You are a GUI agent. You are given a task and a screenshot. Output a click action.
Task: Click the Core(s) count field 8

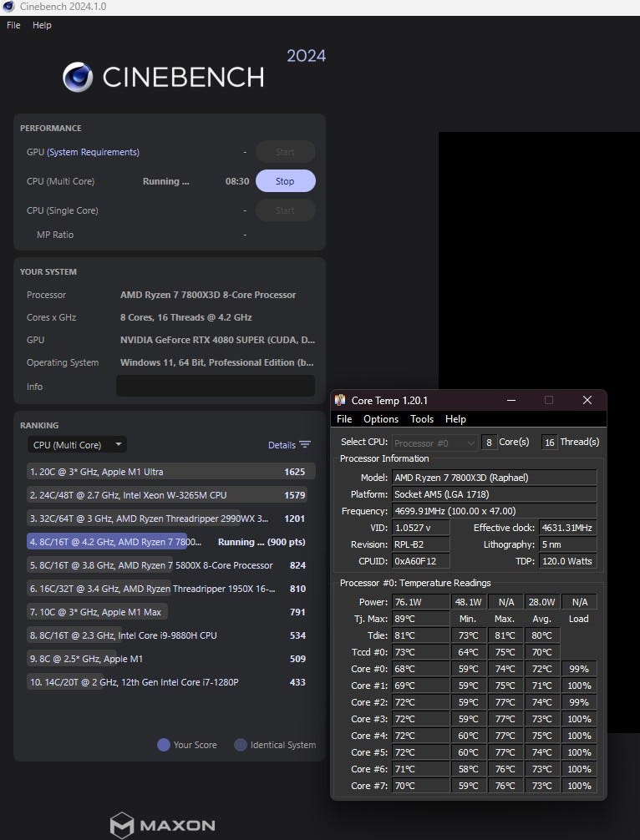489,443
